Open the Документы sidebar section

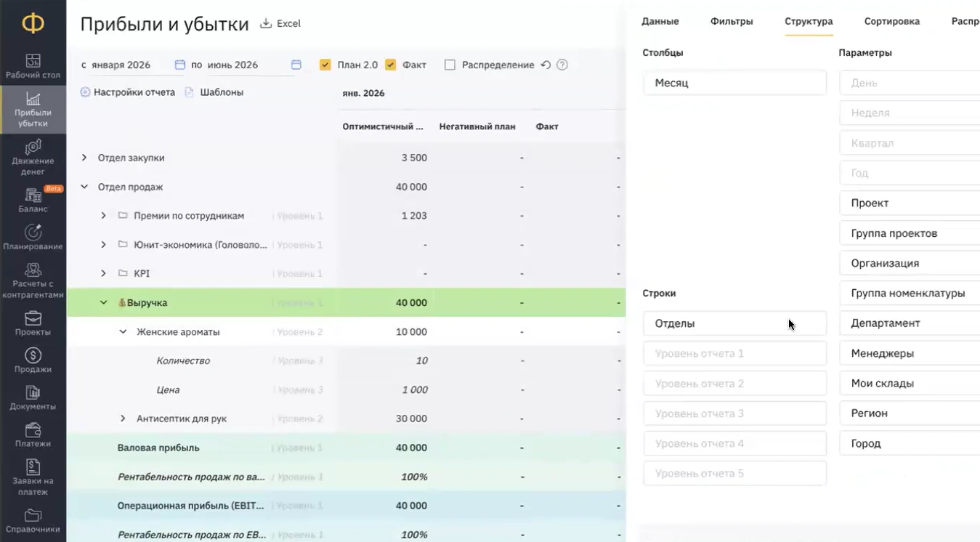33,397
